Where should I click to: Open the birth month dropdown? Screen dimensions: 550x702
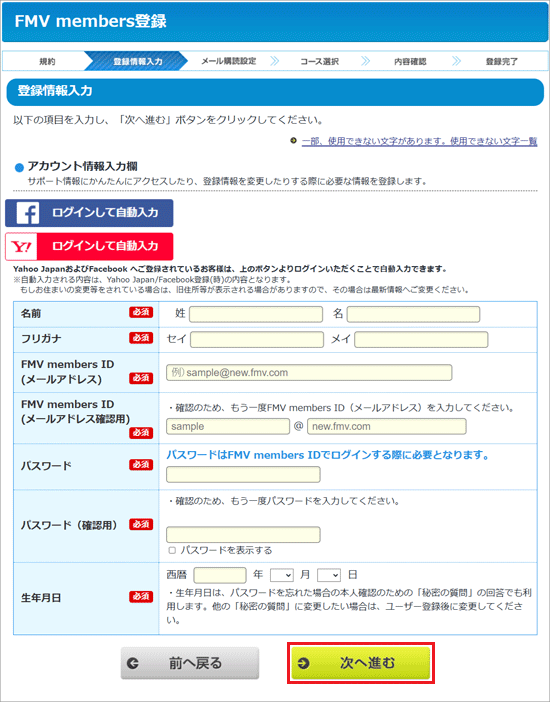pos(282,575)
